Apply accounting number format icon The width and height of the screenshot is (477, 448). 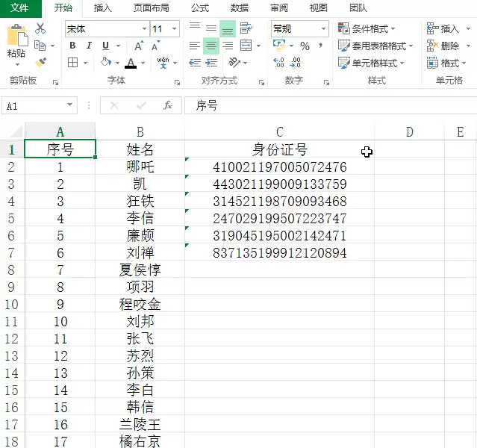279,46
